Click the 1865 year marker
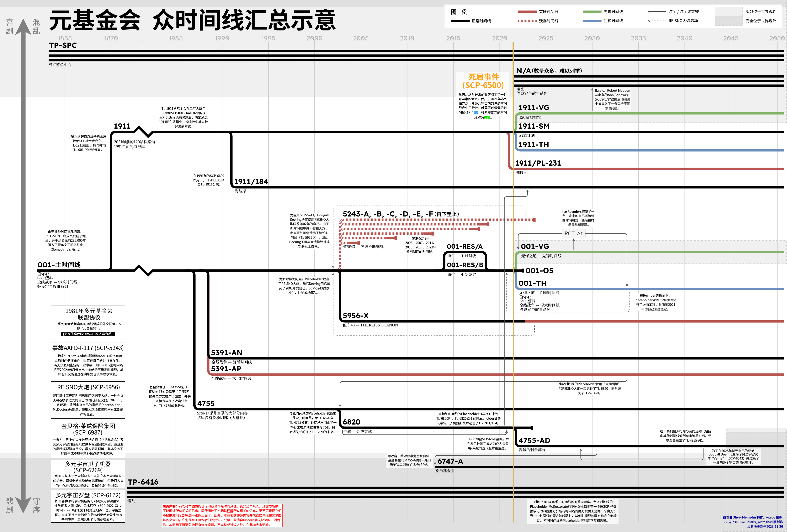Image resolution: width=787 pixels, height=532 pixels. coord(64,38)
